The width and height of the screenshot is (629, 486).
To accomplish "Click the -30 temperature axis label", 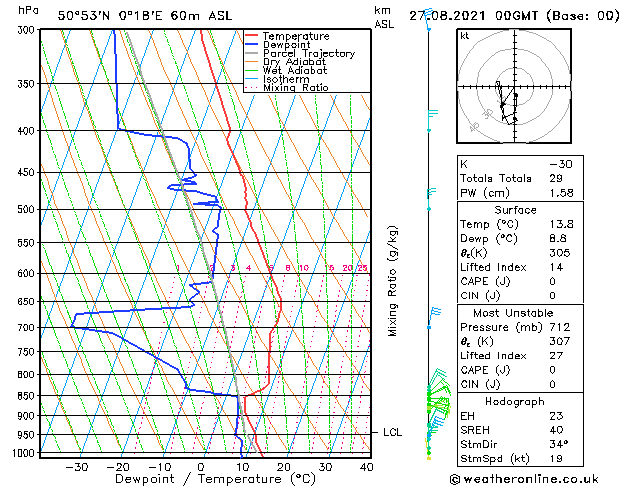I will (77, 467).
